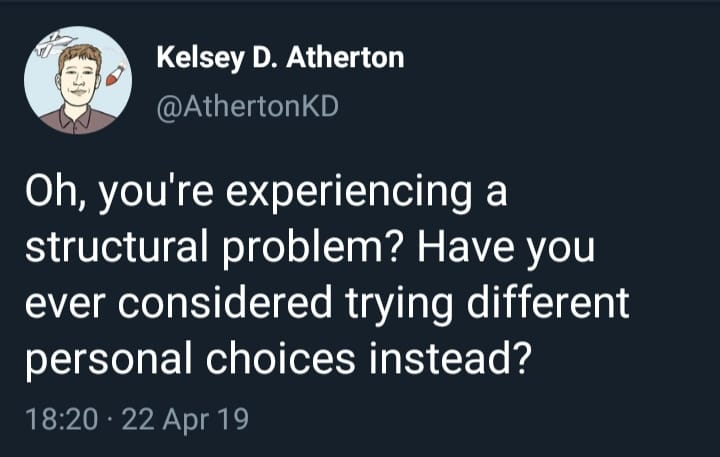Click the word "choices" in the tweet

tap(280, 358)
